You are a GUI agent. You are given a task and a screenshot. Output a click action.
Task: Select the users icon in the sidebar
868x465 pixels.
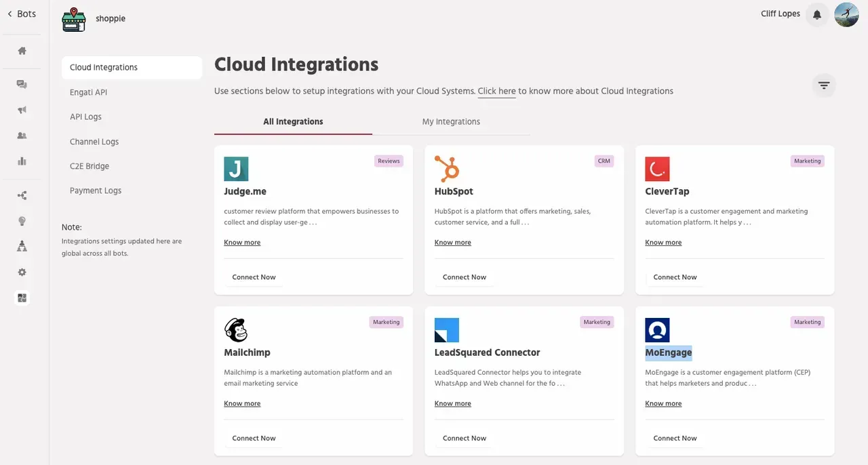coord(22,136)
